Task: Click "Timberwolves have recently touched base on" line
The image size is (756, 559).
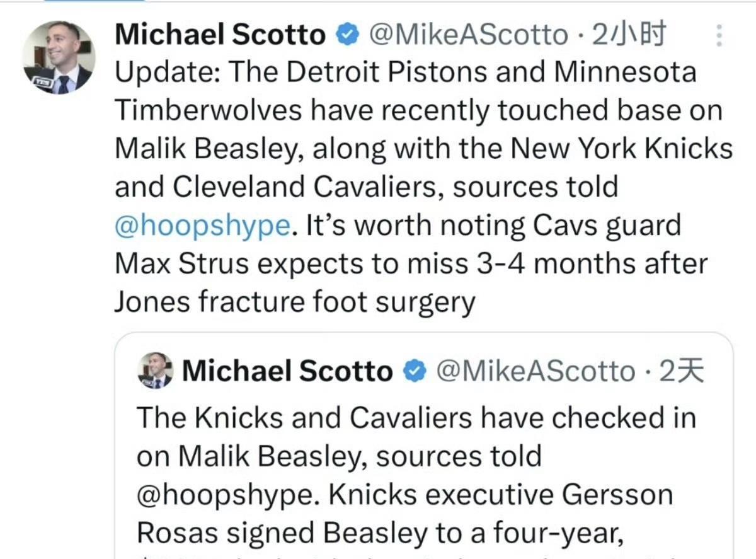Action: point(418,111)
